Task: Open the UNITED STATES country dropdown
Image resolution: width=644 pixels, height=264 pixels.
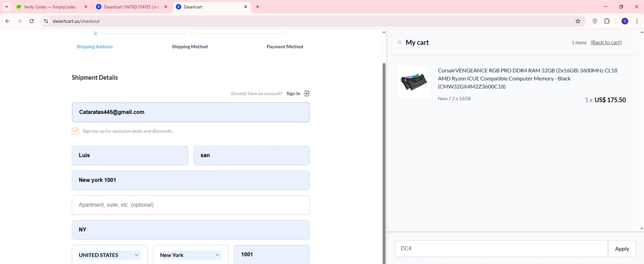Action: pos(109,255)
